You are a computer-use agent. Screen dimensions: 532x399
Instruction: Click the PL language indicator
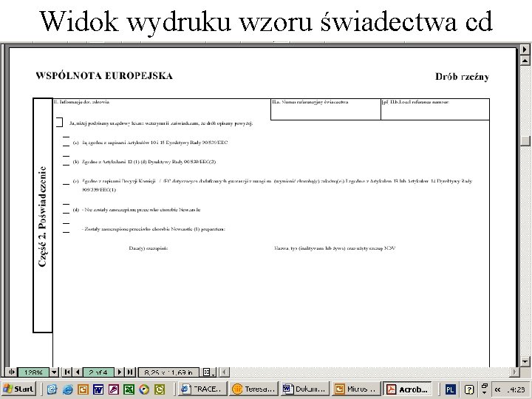click(450, 389)
